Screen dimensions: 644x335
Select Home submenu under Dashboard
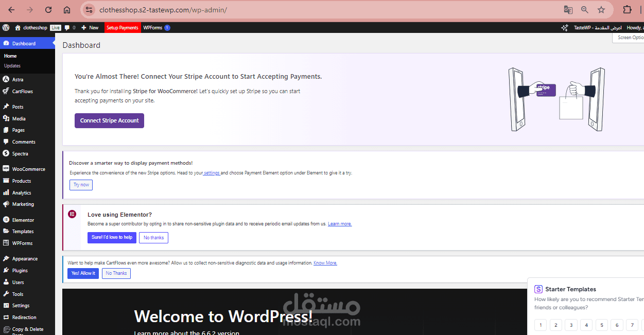10,56
